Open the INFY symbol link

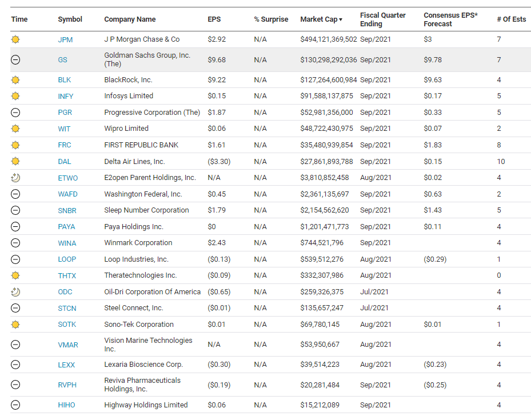click(x=65, y=96)
